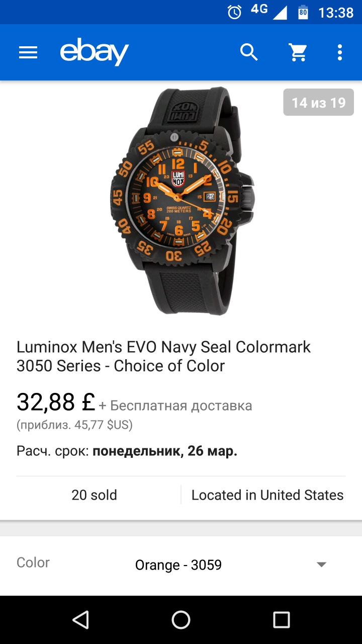Tap the Color field label
This screenshot has width=362, height=644.
33,562
